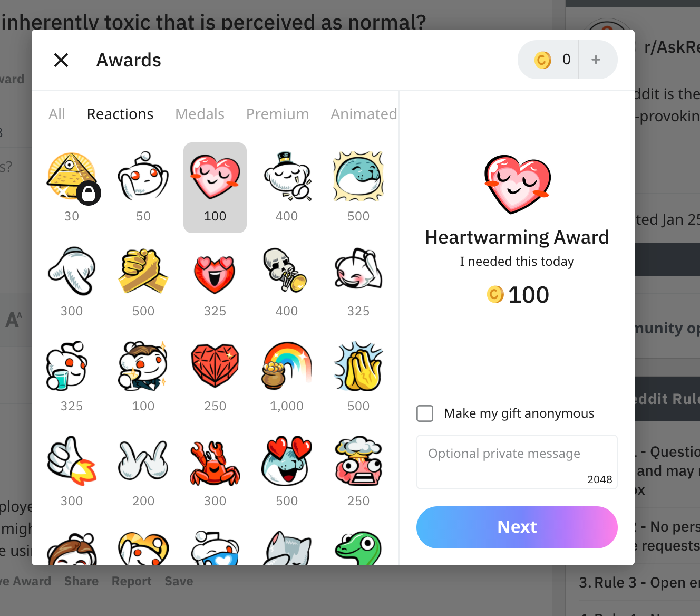This screenshot has height=616, width=700.
Task: Open the Premium awards tab
Action: click(278, 114)
